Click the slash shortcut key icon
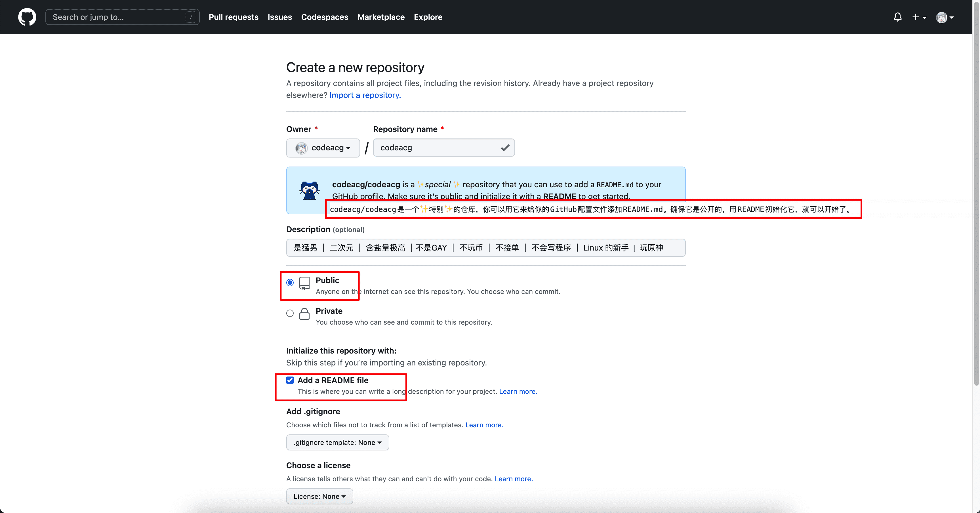Viewport: 980px width, 513px height. pos(191,17)
